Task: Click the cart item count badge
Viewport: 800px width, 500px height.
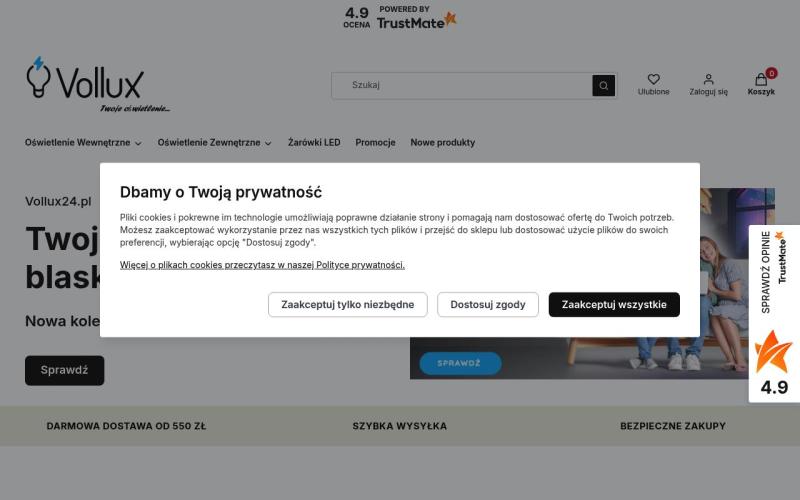Action: coord(771,73)
